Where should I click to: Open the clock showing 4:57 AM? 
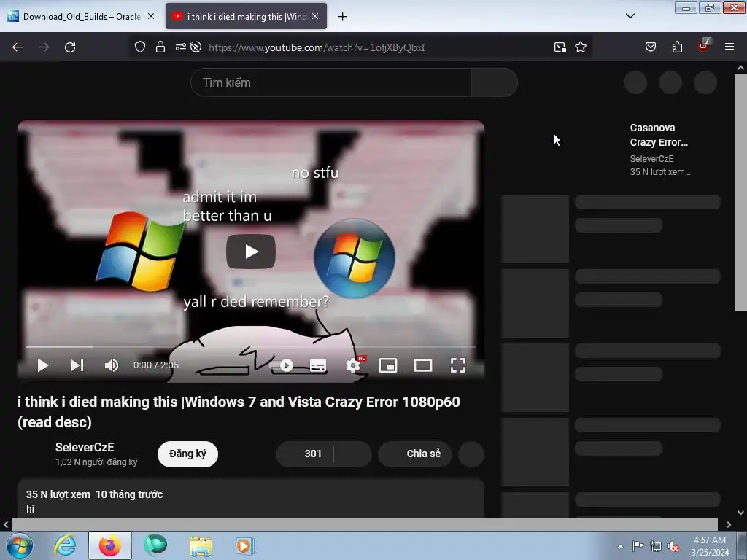coord(710,546)
